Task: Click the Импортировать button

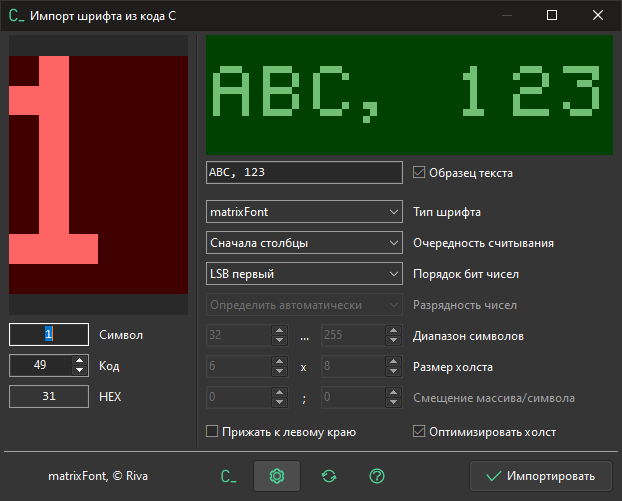Action: pos(539,476)
